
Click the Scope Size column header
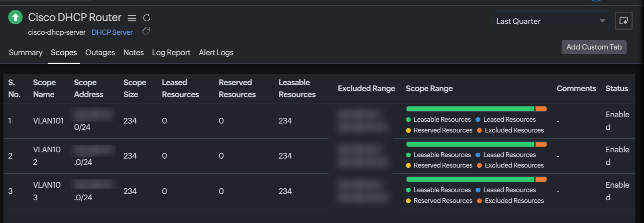(135, 88)
